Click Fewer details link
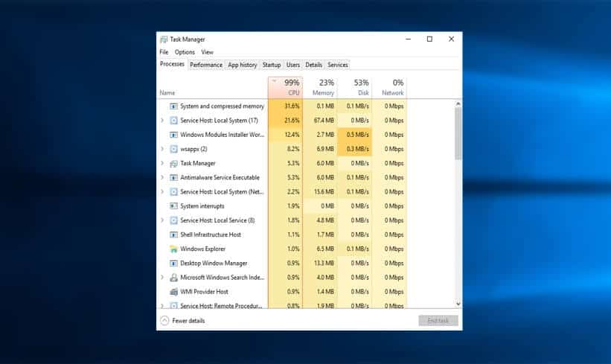The image size is (611, 364). tap(188, 321)
